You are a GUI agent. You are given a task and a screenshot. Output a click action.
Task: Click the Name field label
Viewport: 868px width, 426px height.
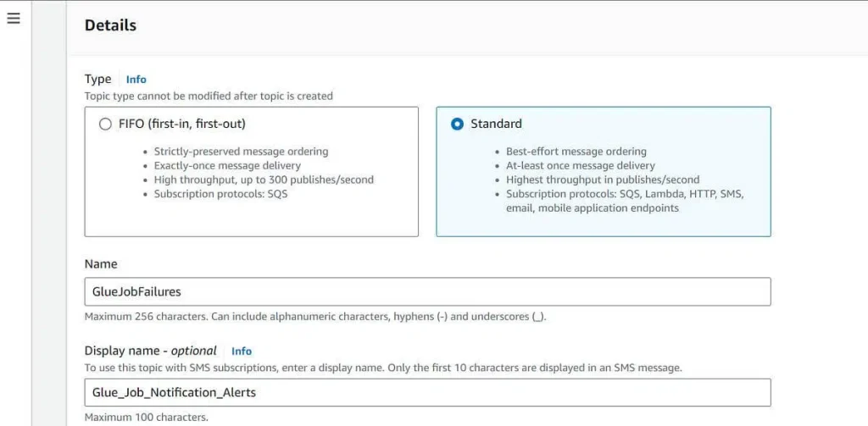click(101, 264)
